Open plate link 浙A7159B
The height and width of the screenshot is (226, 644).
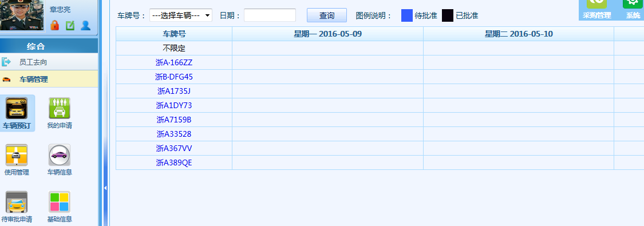(x=174, y=120)
